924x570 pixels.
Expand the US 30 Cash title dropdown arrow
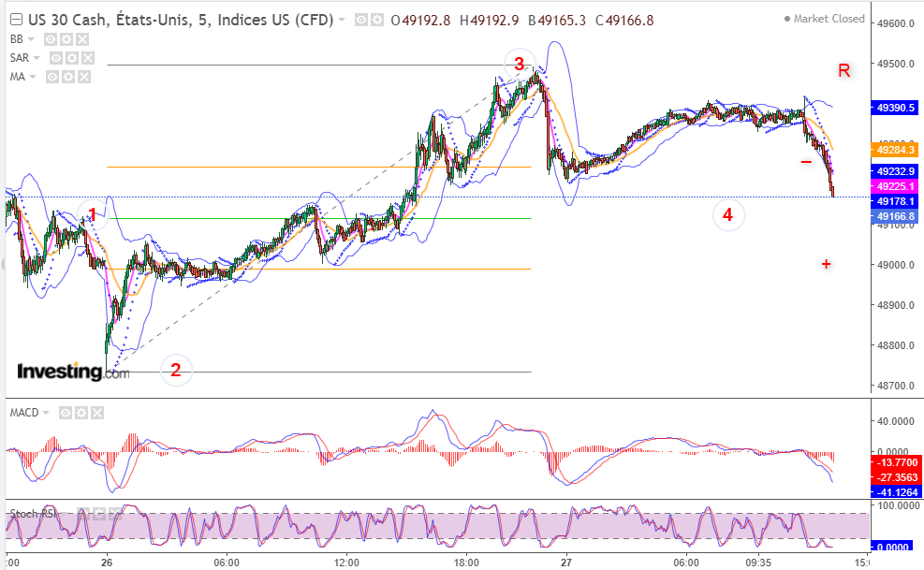coord(341,21)
